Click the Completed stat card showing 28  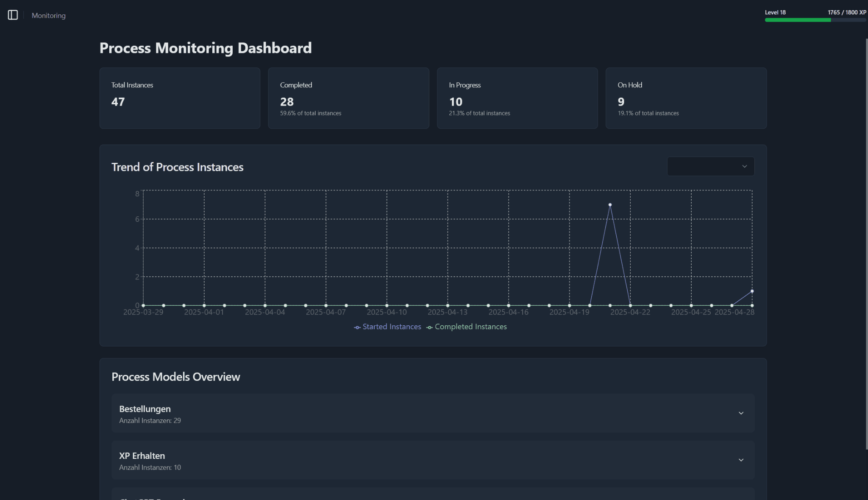[x=348, y=98]
